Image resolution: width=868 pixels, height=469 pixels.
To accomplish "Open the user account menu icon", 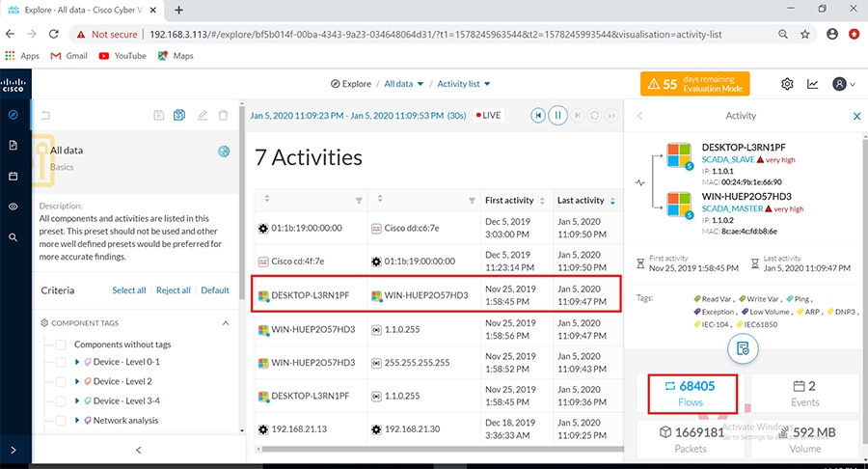I will (x=843, y=84).
